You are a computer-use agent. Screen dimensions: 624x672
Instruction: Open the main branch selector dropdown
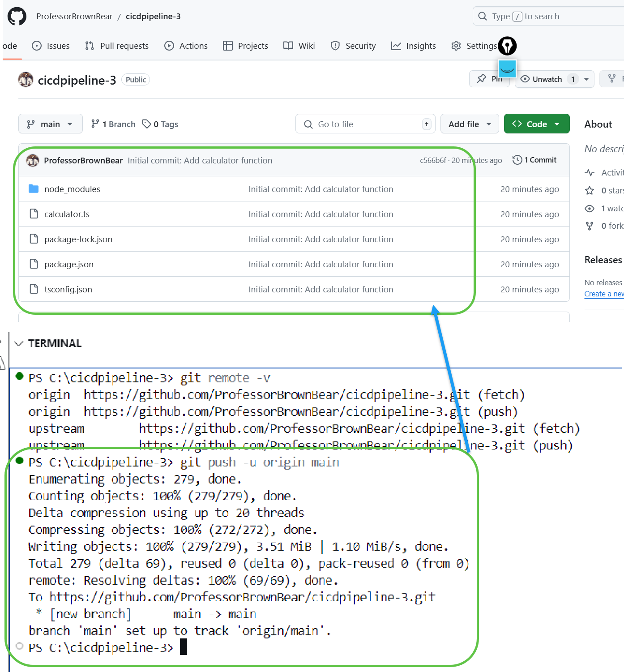(51, 124)
